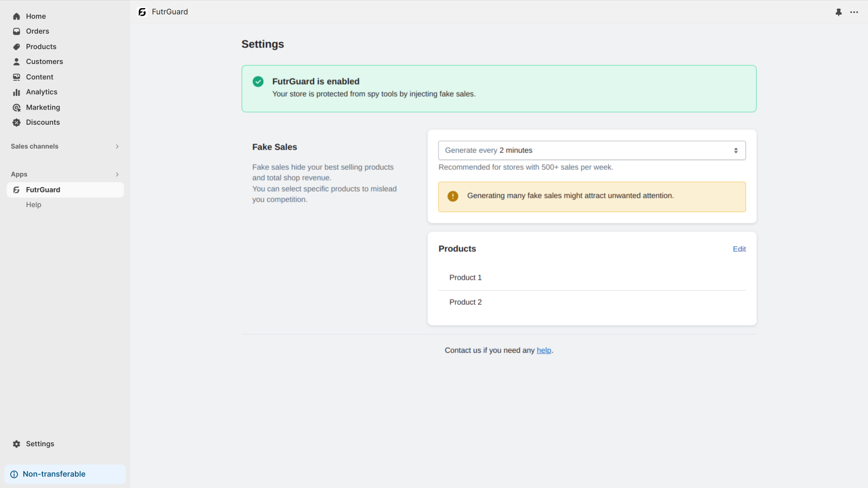Go to Home in the sidebar

pos(36,16)
